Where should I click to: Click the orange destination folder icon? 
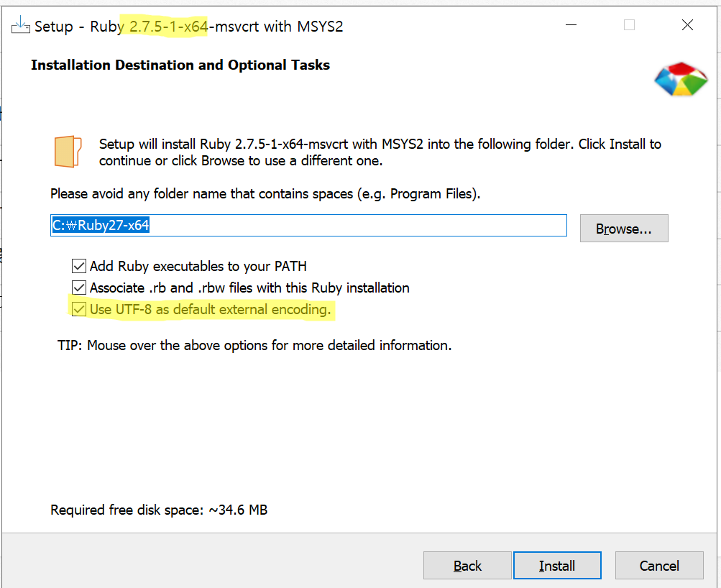(68, 152)
